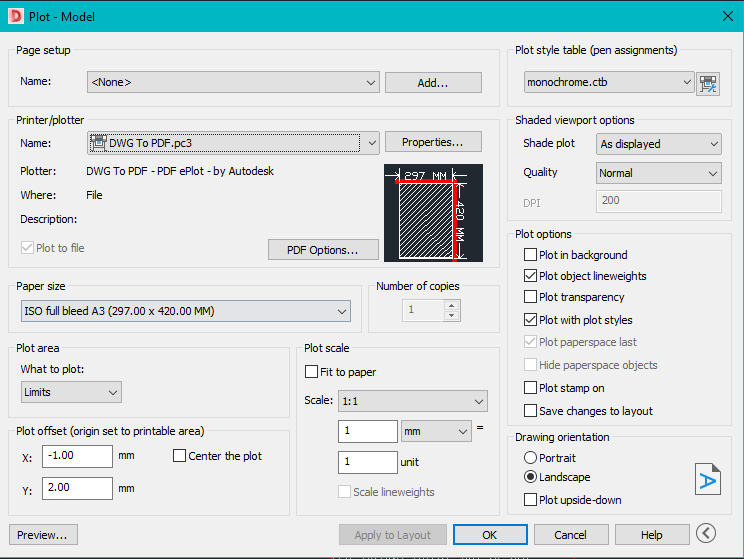The height and width of the screenshot is (559, 744).
Task: Close the Plot dialog window
Action: (727, 15)
